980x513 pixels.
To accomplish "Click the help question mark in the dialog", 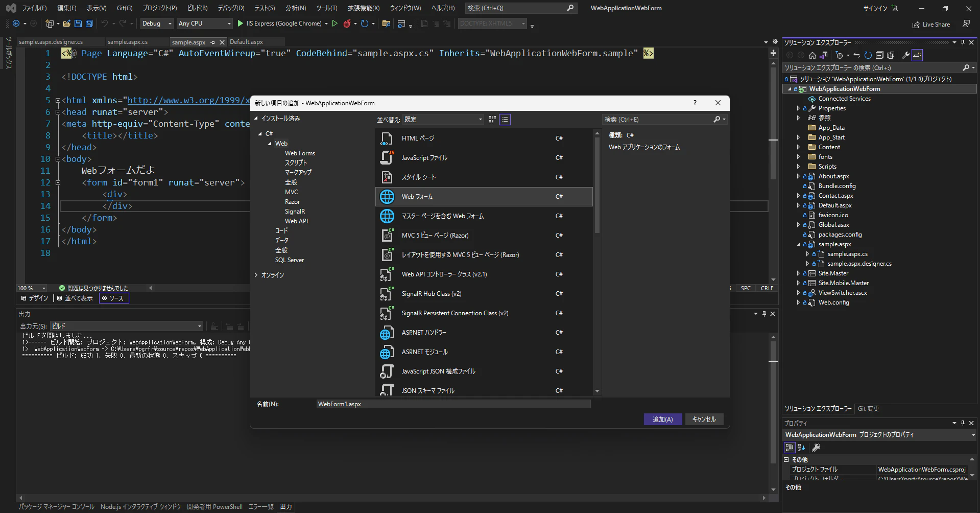I will (695, 103).
